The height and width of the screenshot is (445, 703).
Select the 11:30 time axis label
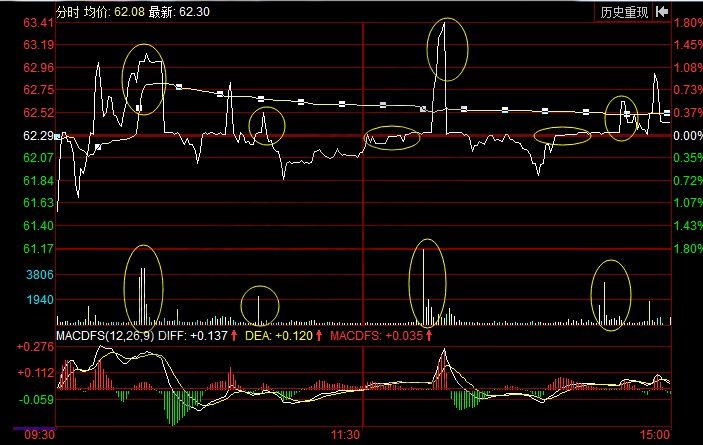344,436
